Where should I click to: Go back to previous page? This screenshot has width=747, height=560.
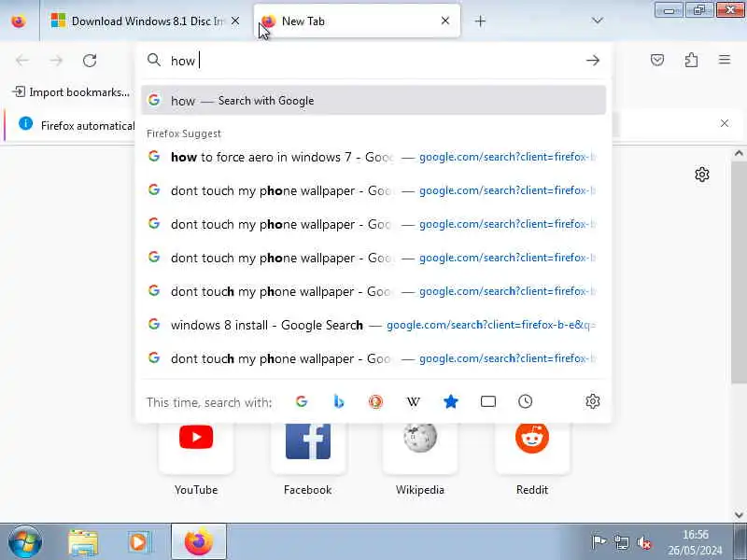22,61
